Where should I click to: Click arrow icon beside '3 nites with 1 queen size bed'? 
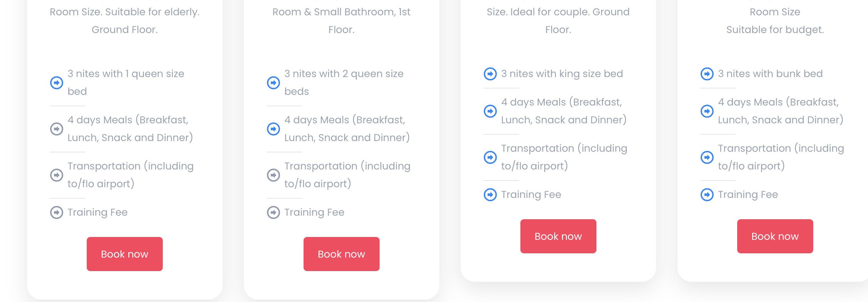[57, 83]
